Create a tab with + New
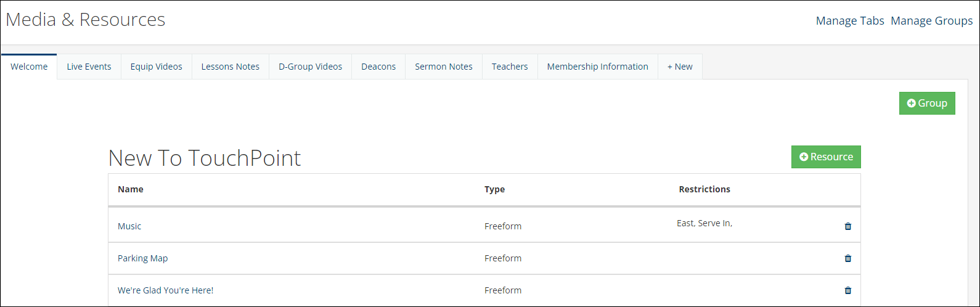 pyautogui.click(x=680, y=67)
